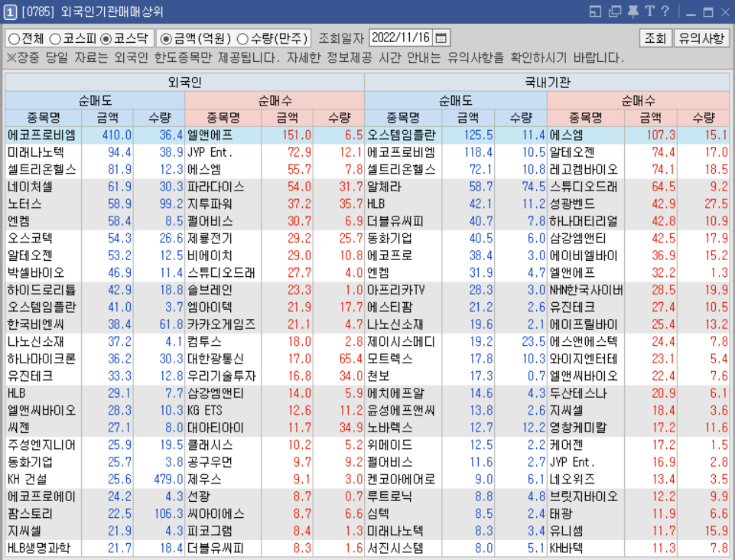
Task: Click on 영창케미칼
Action: 578,428
